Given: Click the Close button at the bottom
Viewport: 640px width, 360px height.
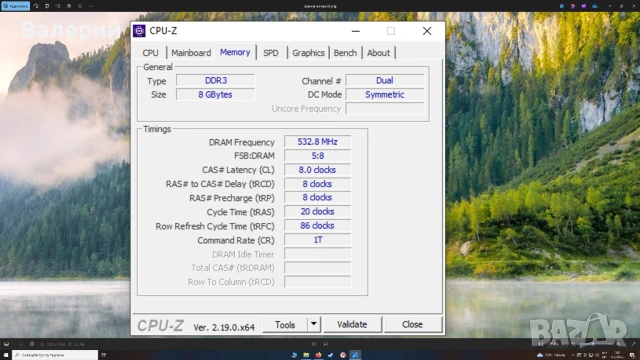Looking at the screenshot, I should pyautogui.click(x=412, y=325).
